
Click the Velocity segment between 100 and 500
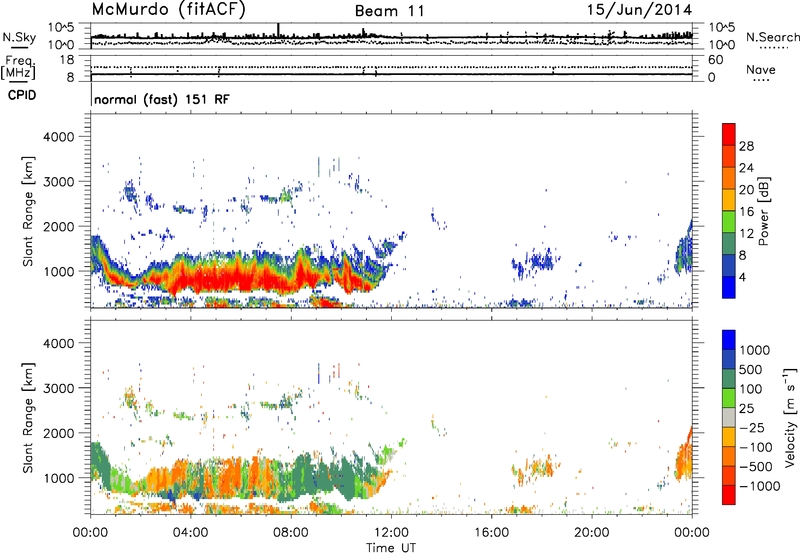pos(729,379)
